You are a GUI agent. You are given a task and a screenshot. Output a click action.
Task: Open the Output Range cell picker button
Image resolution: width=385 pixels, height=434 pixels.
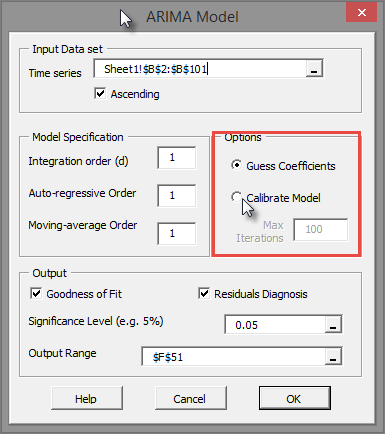coord(333,356)
